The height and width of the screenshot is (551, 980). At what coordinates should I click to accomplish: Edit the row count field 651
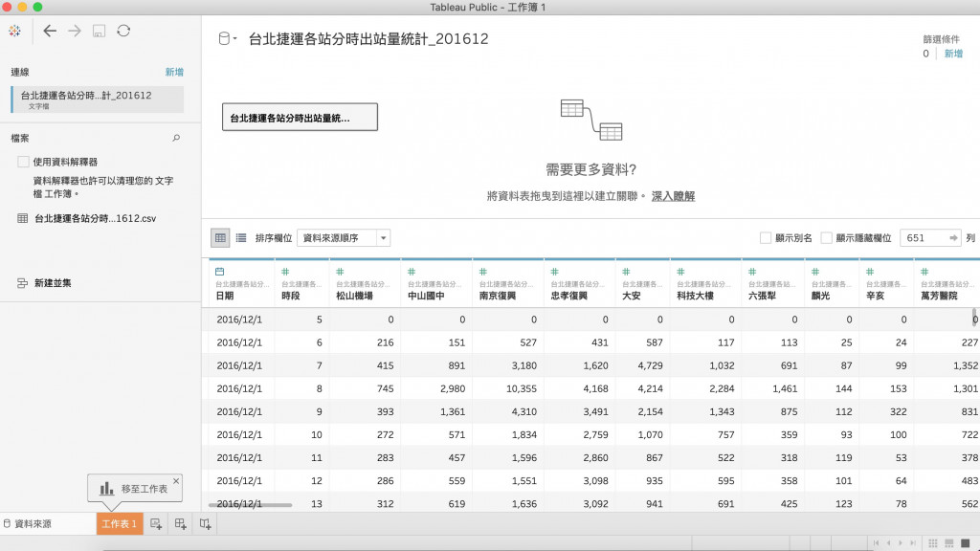click(924, 238)
